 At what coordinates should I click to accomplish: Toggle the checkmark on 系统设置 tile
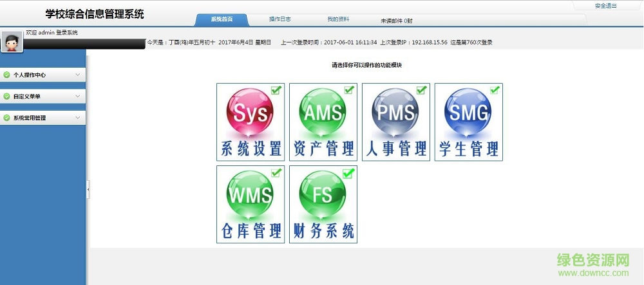point(276,90)
